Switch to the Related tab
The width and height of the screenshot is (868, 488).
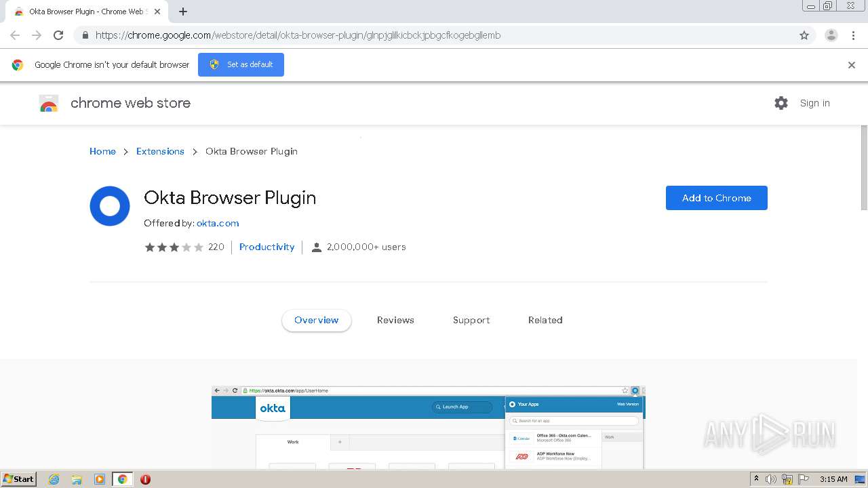tap(545, 320)
